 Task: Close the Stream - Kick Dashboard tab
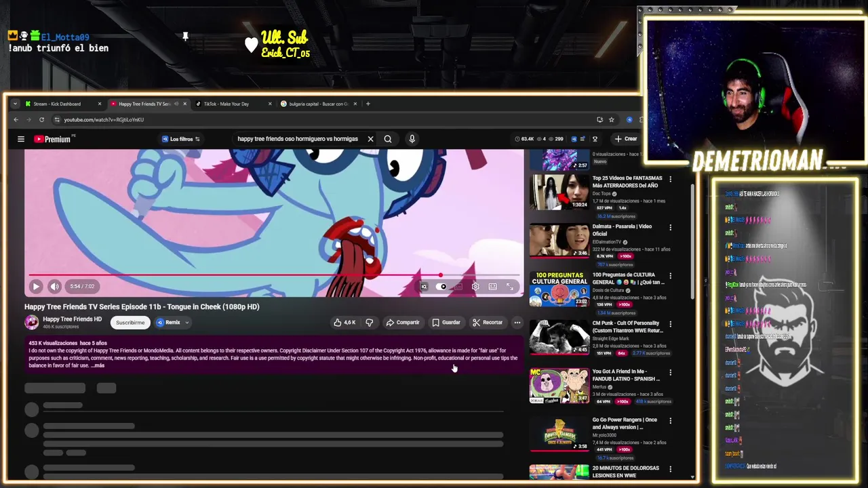pyautogui.click(x=100, y=104)
